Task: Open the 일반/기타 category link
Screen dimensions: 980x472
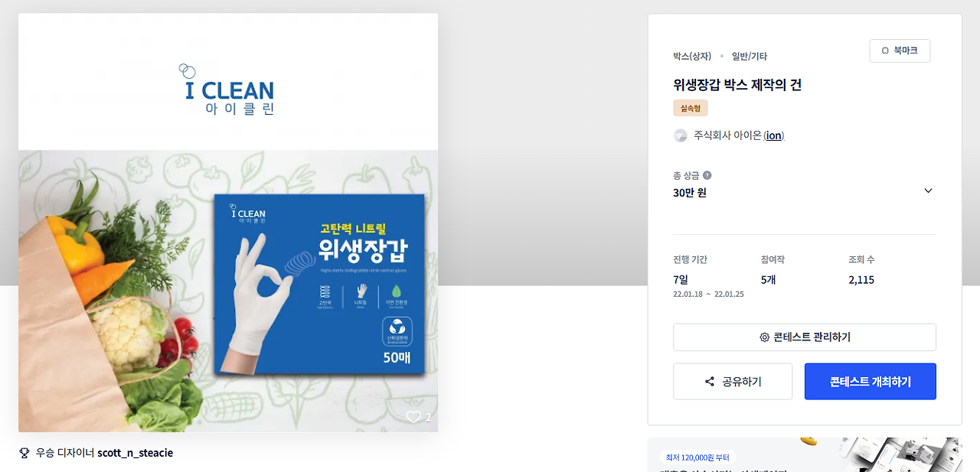Action: click(x=750, y=56)
